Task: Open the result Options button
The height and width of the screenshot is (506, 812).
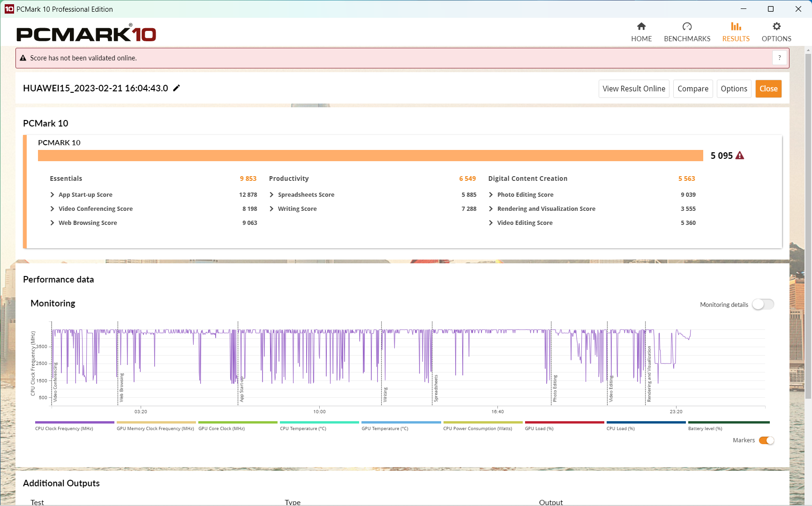Action: [734, 89]
